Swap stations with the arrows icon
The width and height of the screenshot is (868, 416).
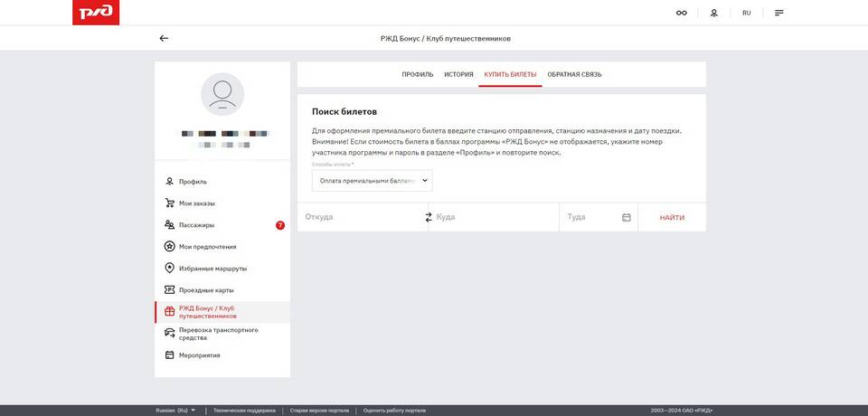[x=428, y=217]
